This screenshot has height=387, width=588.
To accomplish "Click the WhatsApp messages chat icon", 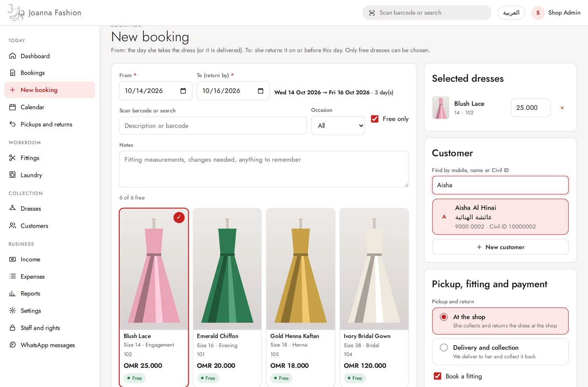I will click(12, 345).
